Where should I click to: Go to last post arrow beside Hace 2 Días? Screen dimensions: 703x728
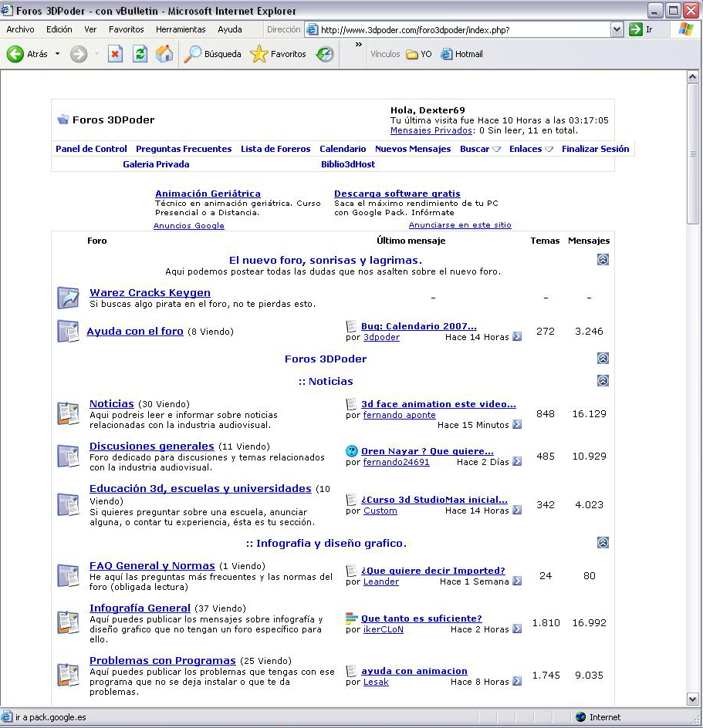517,461
